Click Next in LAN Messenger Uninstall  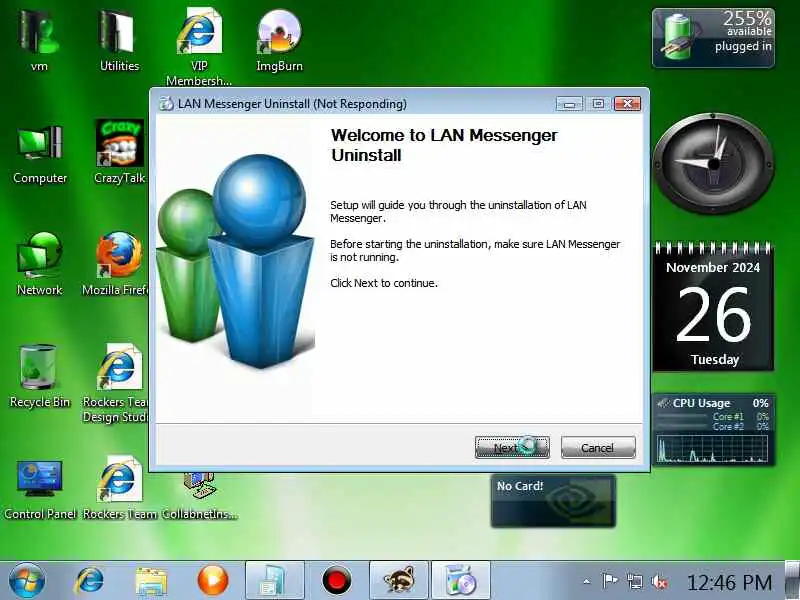pyautogui.click(x=512, y=447)
